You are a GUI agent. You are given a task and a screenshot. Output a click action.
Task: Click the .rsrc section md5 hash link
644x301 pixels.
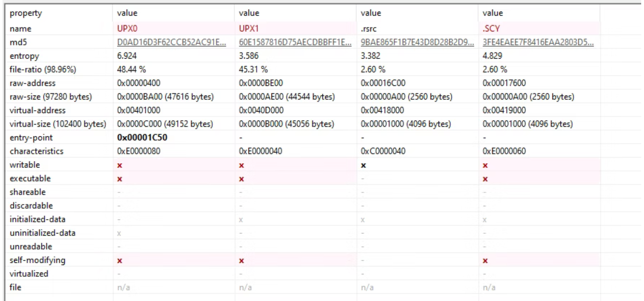point(417,42)
